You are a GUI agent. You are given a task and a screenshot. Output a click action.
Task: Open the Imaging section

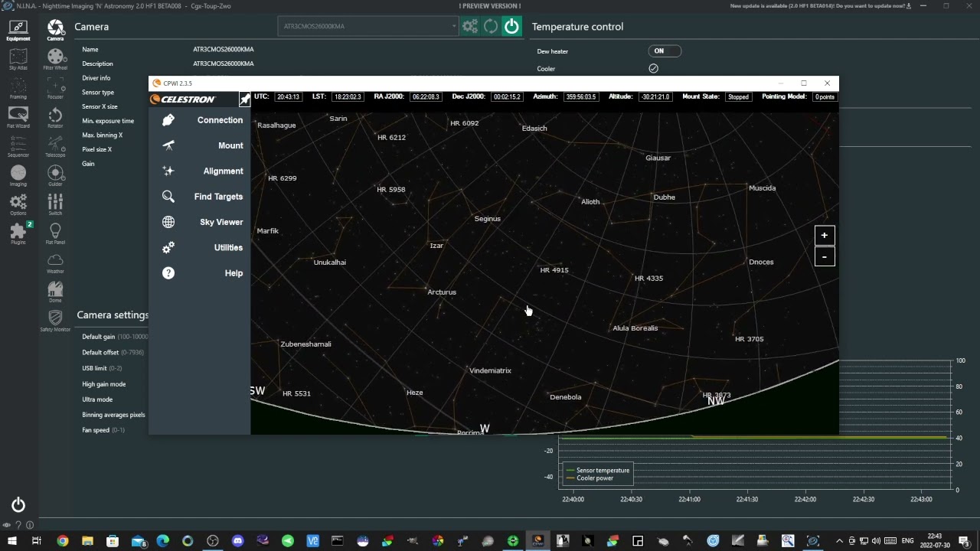(x=18, y=176)
